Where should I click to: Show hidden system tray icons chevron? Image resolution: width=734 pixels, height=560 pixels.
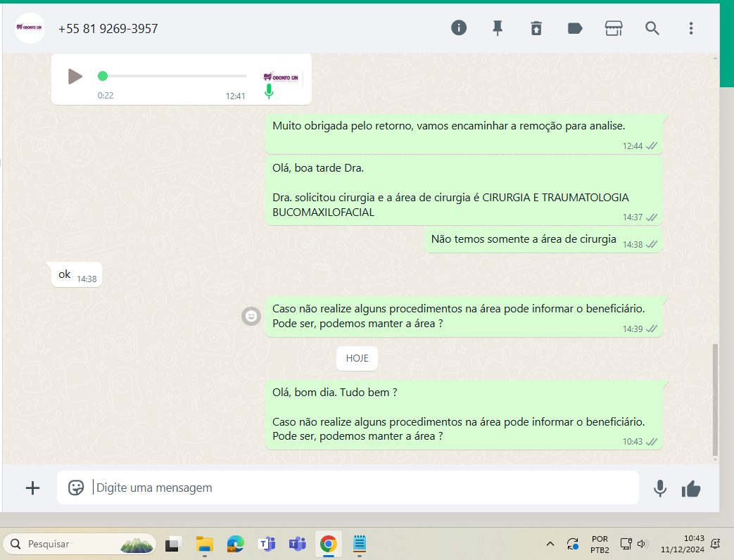[550, 544]
